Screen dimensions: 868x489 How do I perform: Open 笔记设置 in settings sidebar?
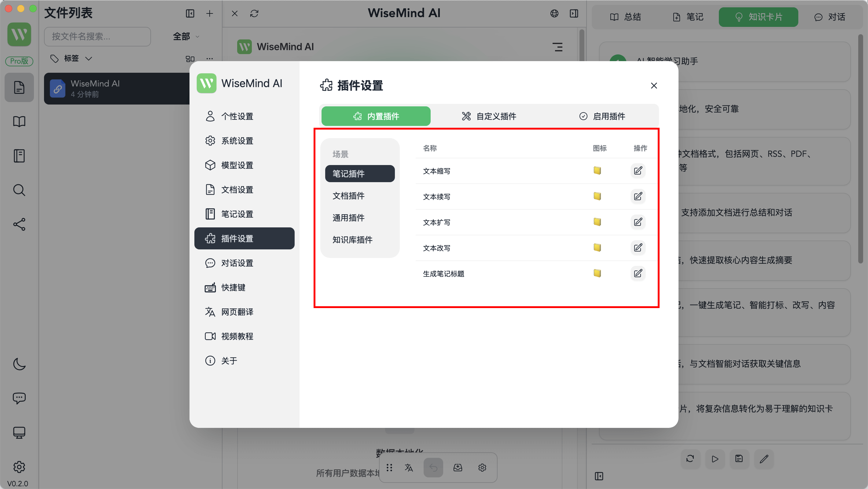[x=244, y=214]
